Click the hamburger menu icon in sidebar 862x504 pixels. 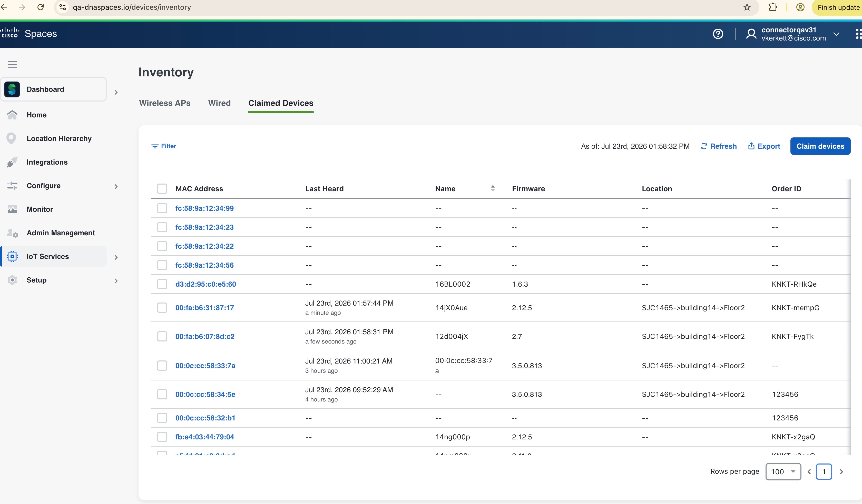[x=12, y=64]
